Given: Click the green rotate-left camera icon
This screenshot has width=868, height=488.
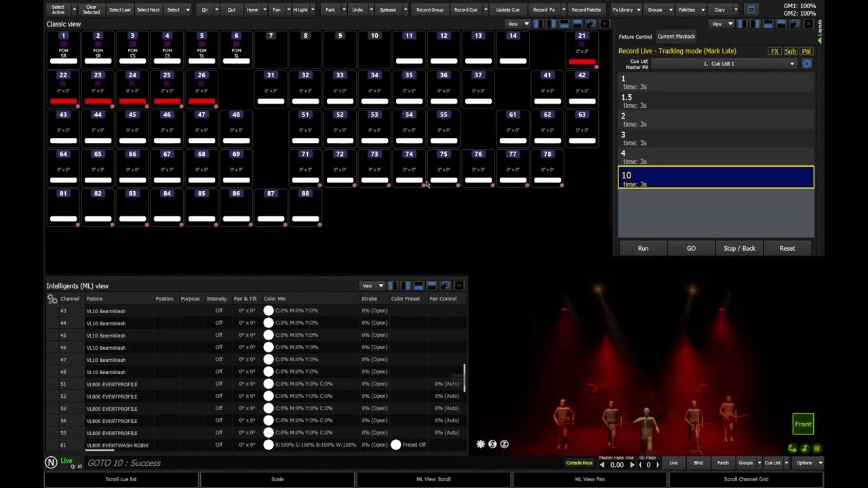Looking at the screenshot, I should [792, 448].
